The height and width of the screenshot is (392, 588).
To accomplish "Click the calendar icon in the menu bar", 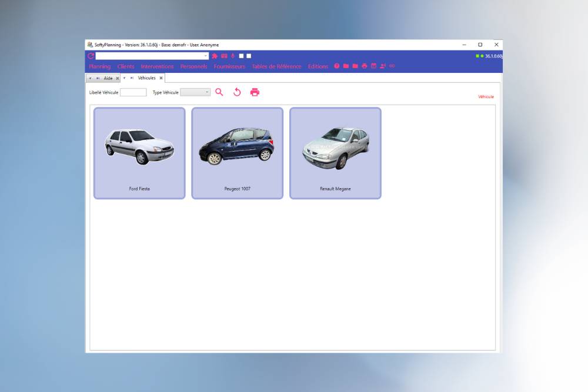I will point(373,66).
